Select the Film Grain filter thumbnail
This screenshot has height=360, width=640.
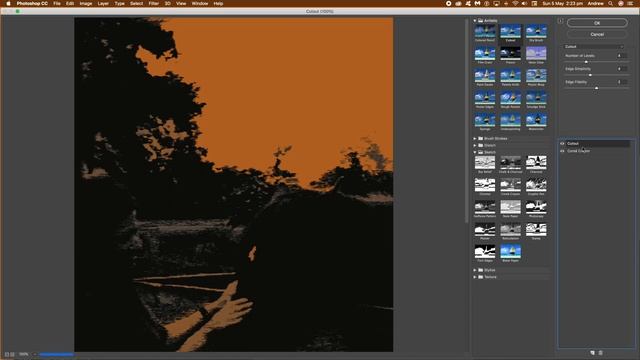pyautogui.click(x=485, y=53)
